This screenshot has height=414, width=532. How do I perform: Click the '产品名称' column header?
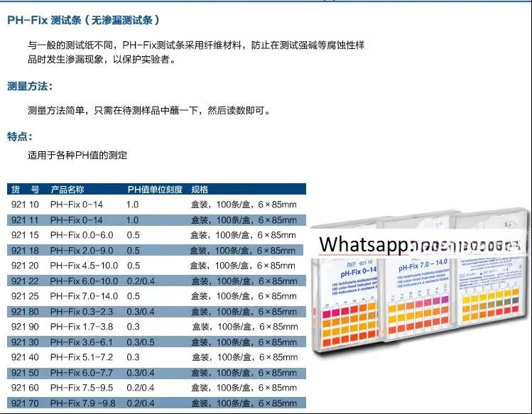[x=67, y=190]
